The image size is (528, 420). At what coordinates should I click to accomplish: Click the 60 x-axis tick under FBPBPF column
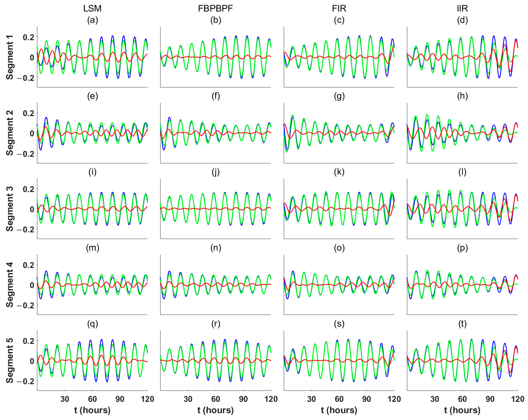pyautogui.click(x=216, y=399)
